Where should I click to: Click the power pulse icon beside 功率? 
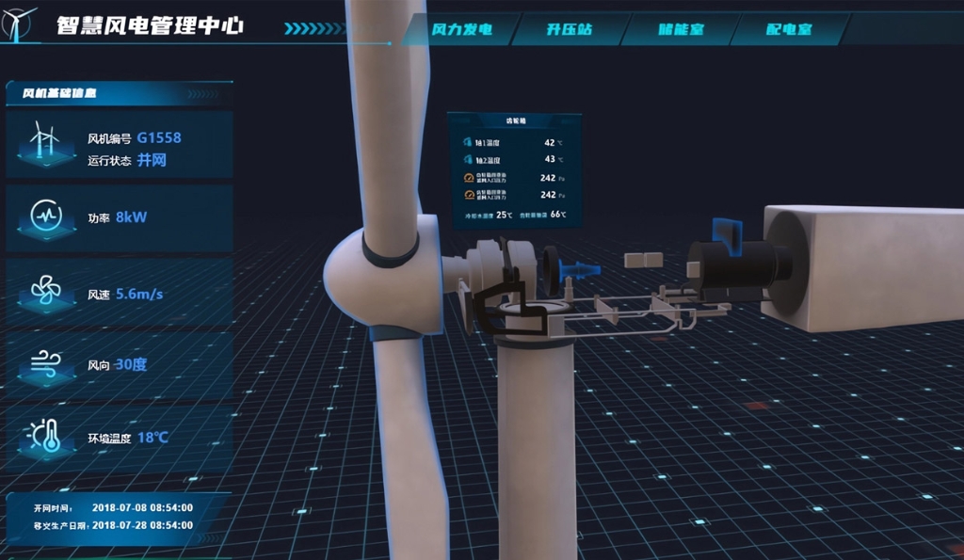click(45, 216)
